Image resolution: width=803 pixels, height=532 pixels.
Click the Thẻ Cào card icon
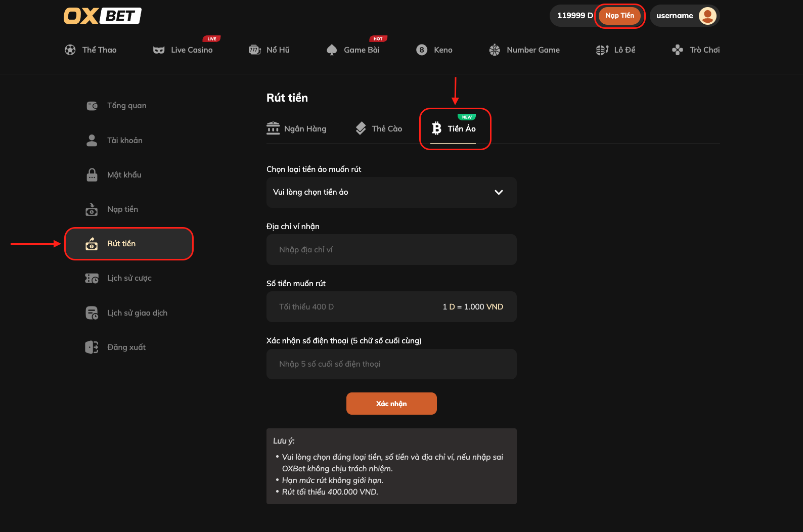click(361, 128)
